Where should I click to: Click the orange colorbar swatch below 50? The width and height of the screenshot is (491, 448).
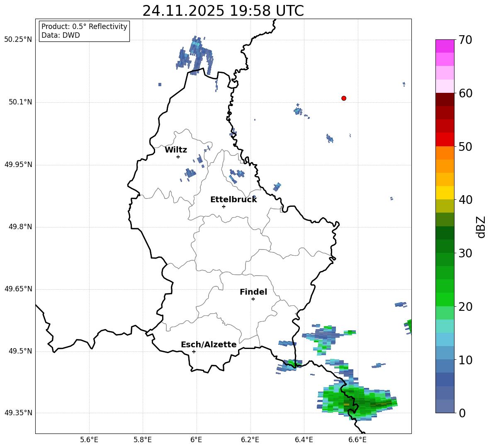coord(445,153)
